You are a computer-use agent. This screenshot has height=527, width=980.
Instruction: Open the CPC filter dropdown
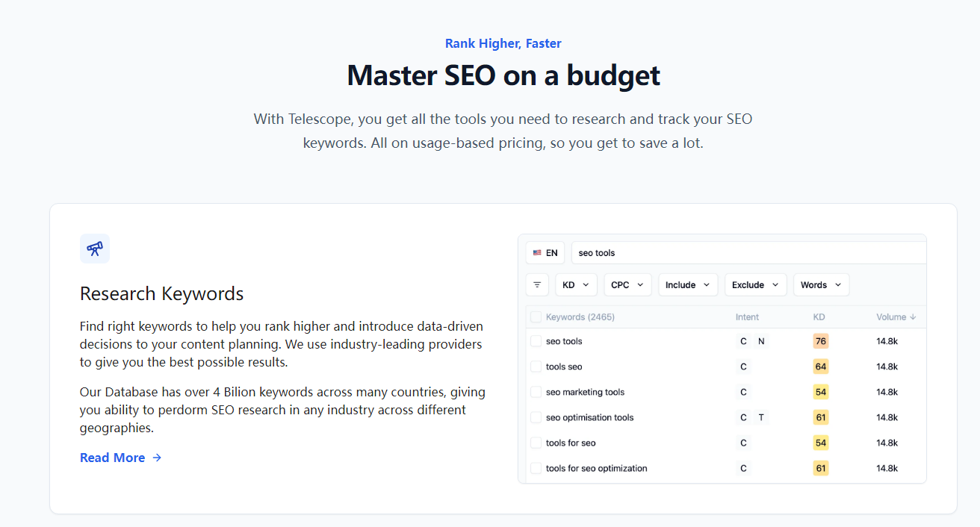[627, 285]
